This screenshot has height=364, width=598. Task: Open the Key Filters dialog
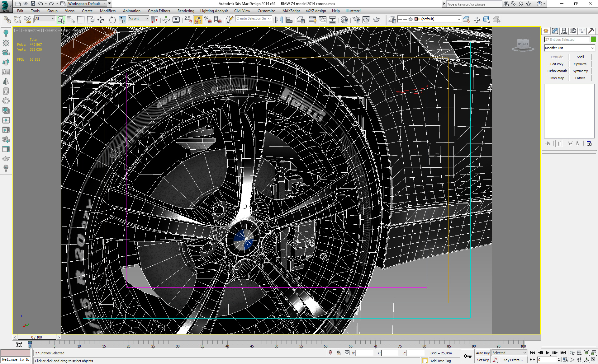pos(513,360)
